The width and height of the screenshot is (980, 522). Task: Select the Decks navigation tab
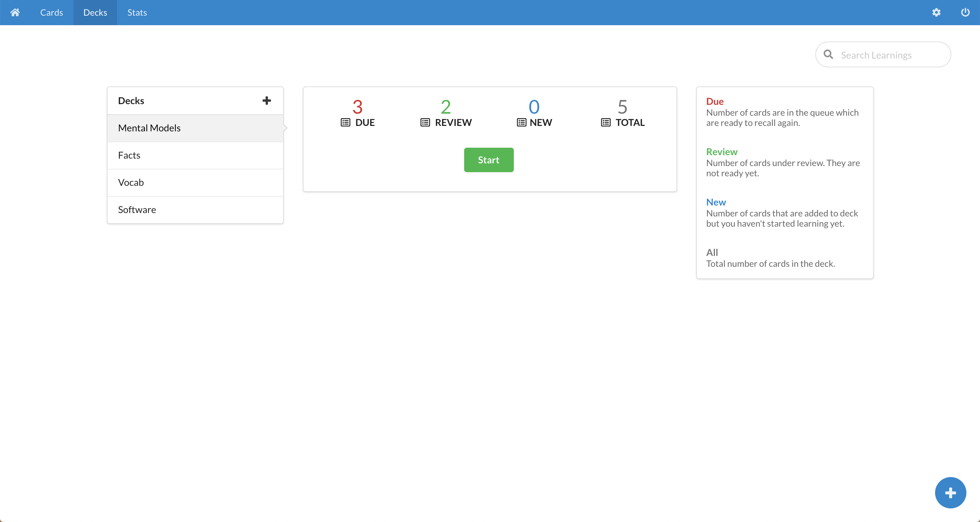95,13
